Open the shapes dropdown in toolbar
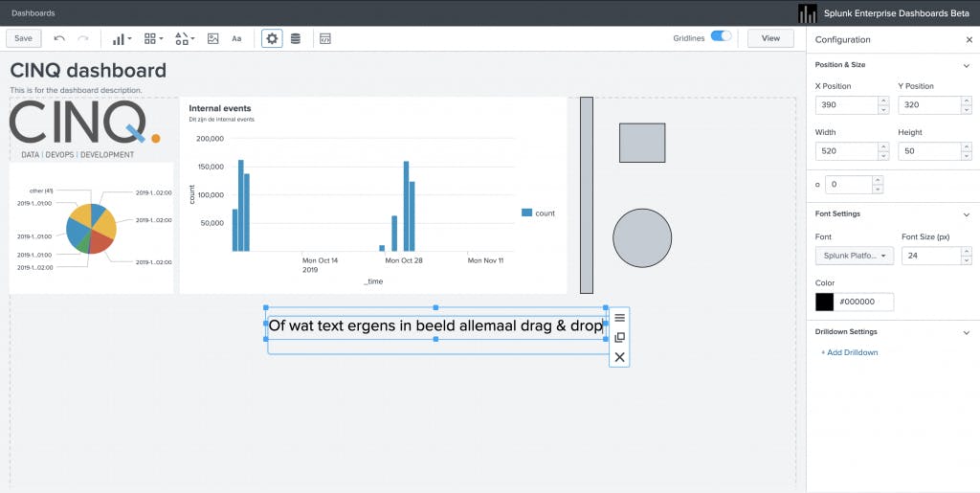The width and height of the screenshot is (980, 493). pyautogui.click(x=185, y=38)
